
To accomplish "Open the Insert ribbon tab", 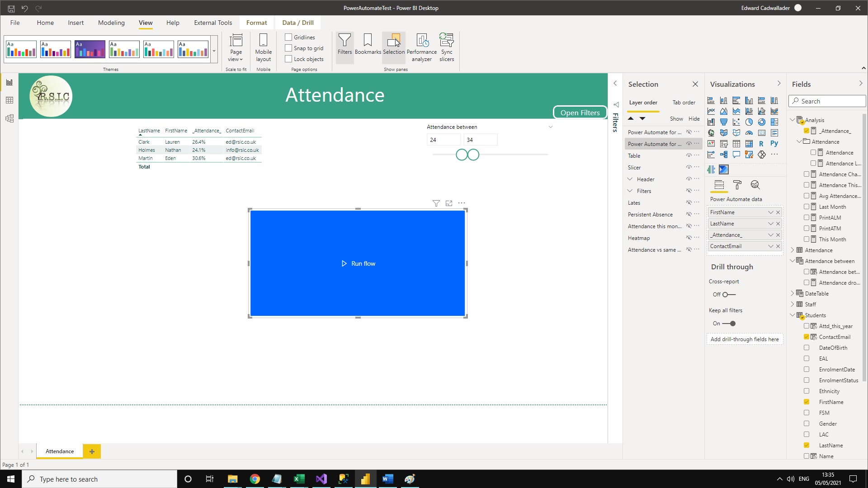I will [x=75, y=23].
